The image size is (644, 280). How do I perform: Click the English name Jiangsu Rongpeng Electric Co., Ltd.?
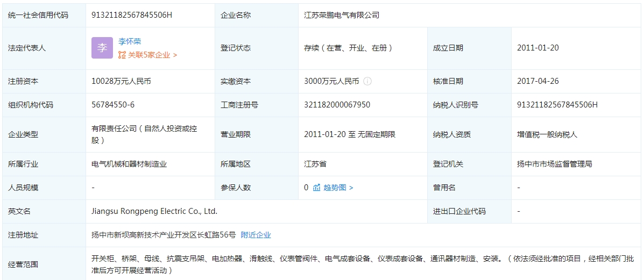(154, 211)
